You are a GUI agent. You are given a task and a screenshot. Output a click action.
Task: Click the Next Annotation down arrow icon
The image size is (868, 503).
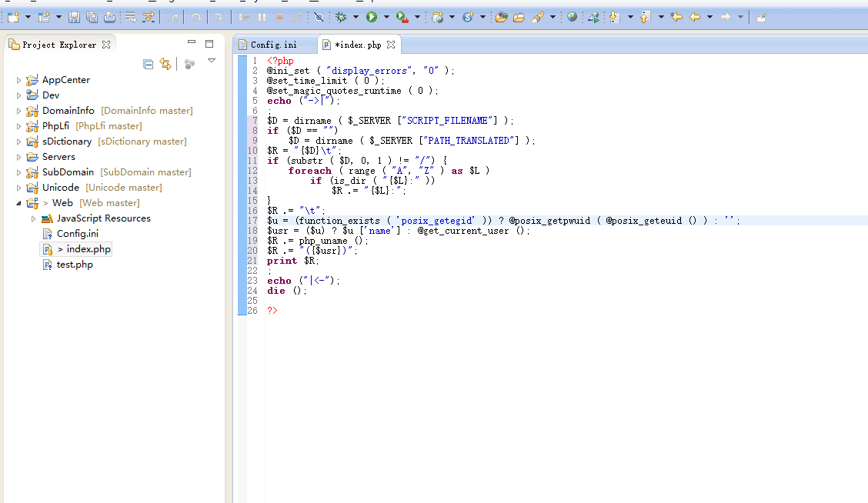(614, 17)
